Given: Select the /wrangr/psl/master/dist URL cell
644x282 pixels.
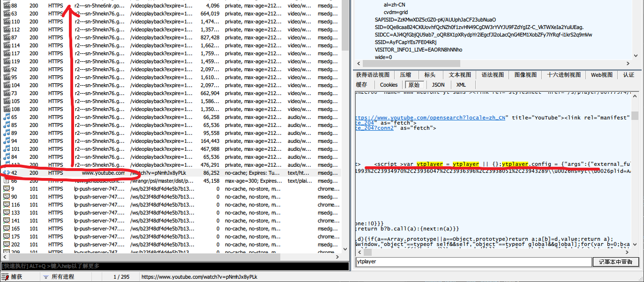Looking at the screenshot, I should pyautogui.click(x=161, y=181).
